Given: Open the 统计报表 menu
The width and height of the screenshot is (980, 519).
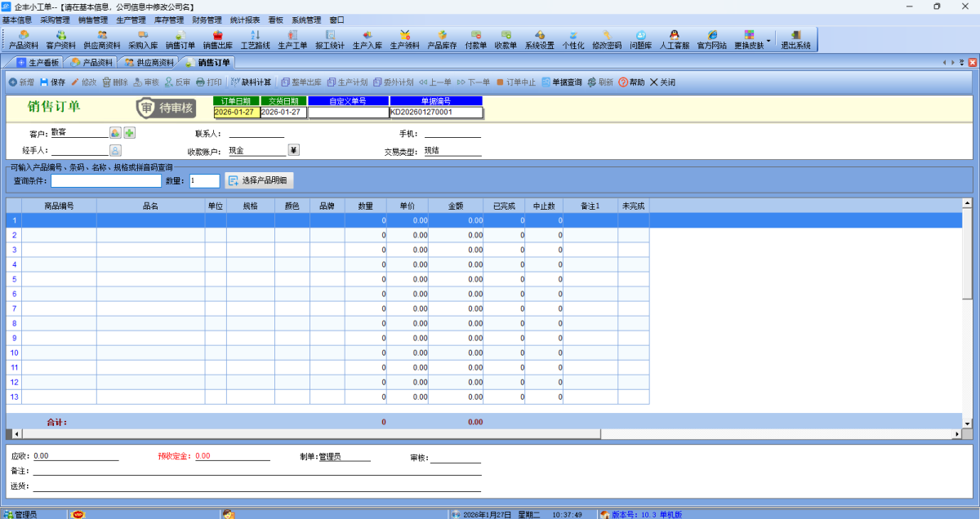Looking at the screenshot, I should pyautogui.click(x=245, y=20).
